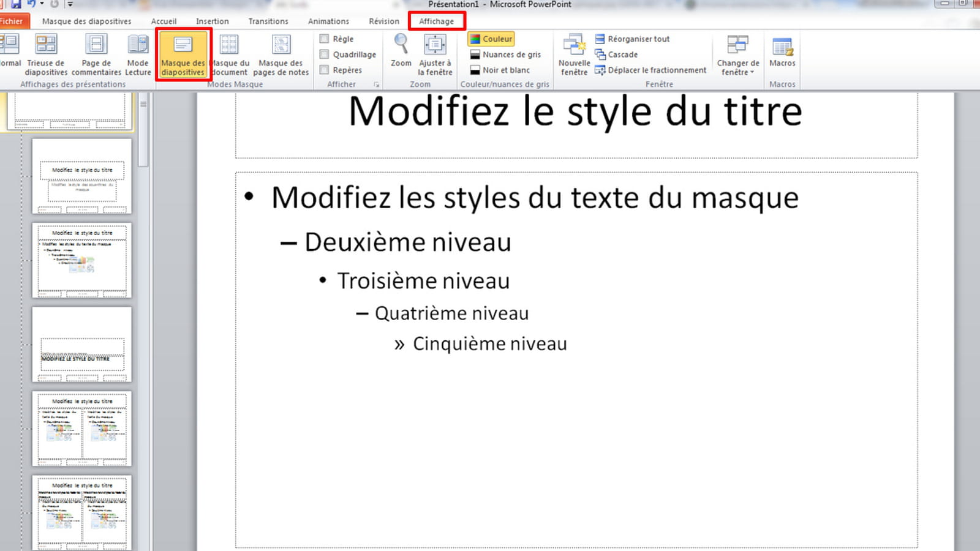Open the quick access toolbar customize arrow
The image size is (980, 551).
pyautogui.click(x=70, y=4)
